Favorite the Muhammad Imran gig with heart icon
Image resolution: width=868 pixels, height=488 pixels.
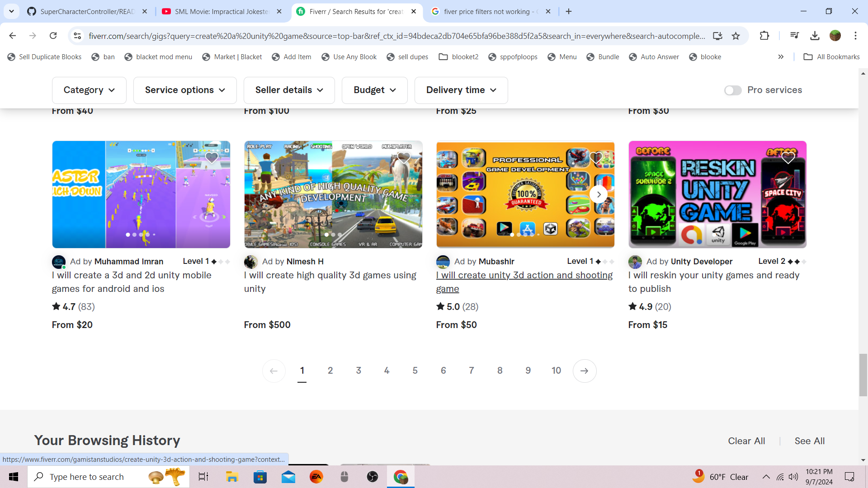(x=212, y=157)
